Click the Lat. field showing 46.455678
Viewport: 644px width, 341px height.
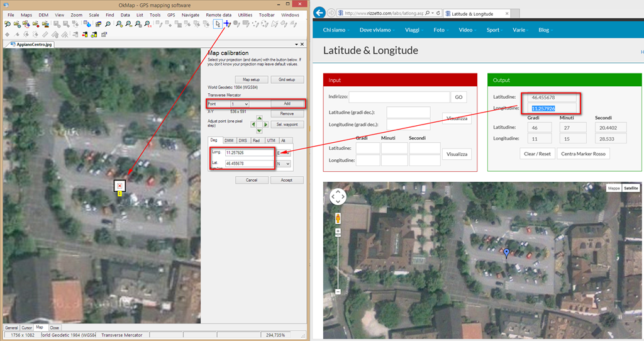point(249,164)
